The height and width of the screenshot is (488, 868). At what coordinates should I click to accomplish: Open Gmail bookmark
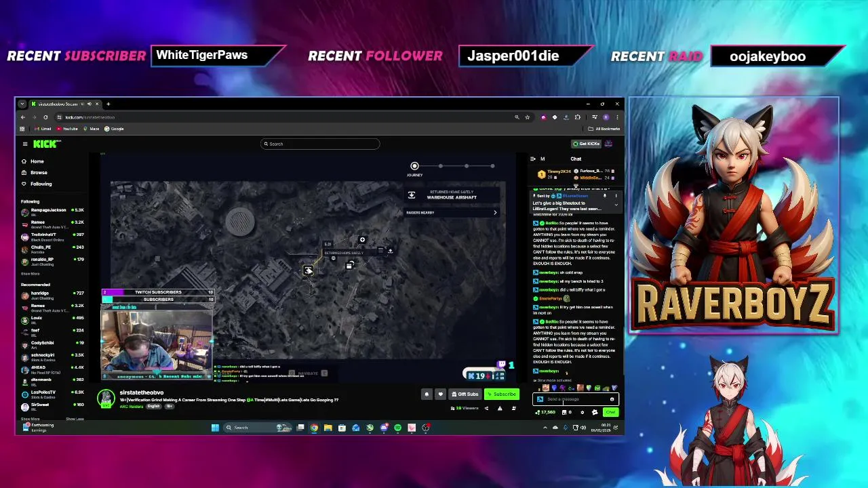[44, 129]
